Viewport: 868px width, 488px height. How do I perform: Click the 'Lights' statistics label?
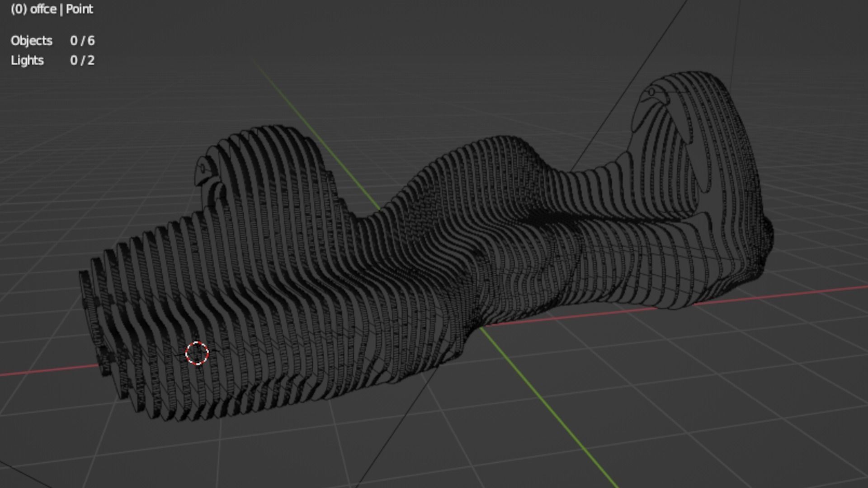coord(27,61)
